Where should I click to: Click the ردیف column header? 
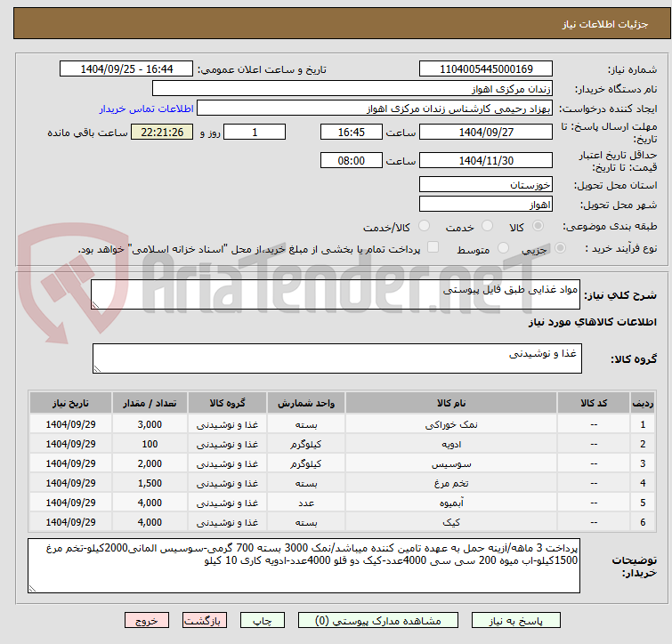click(x=643, y=403)
